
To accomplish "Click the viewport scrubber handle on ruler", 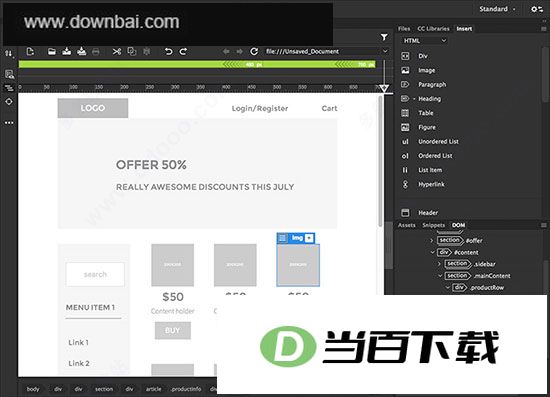I will point(384,88).
